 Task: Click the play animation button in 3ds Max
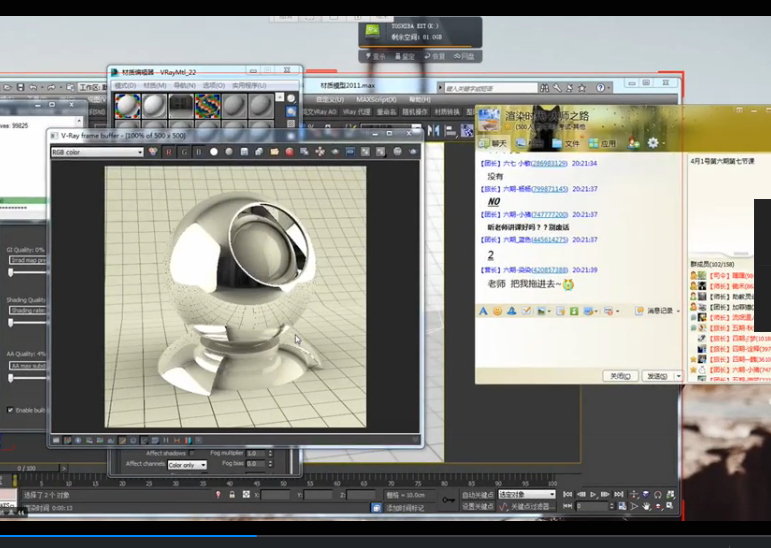tap(593, 494)
